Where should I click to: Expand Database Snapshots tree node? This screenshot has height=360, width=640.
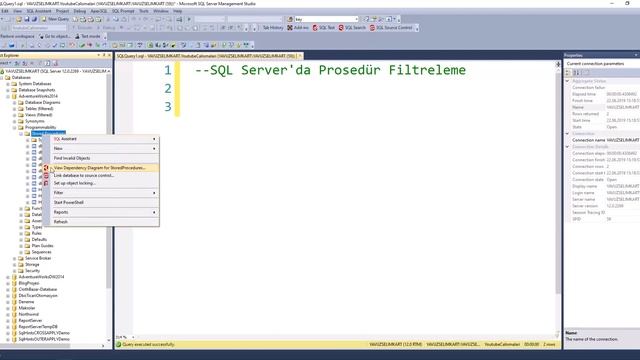pos(8,90)
